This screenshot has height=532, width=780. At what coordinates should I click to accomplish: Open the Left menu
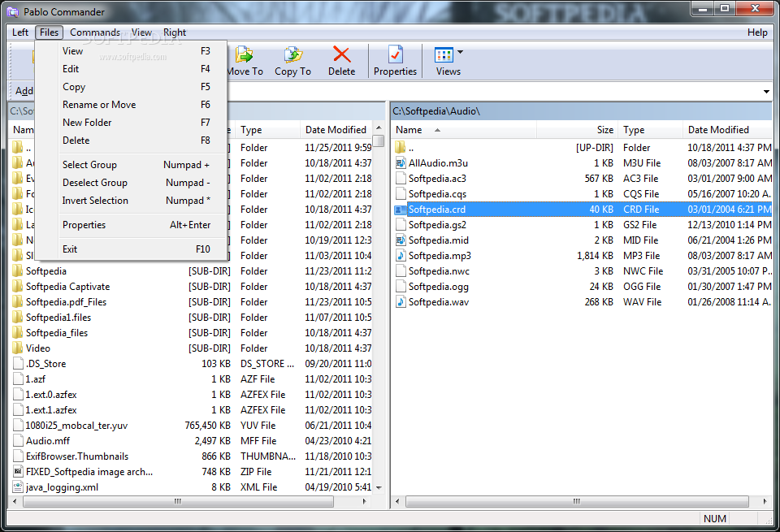click(x=20, y=32)
